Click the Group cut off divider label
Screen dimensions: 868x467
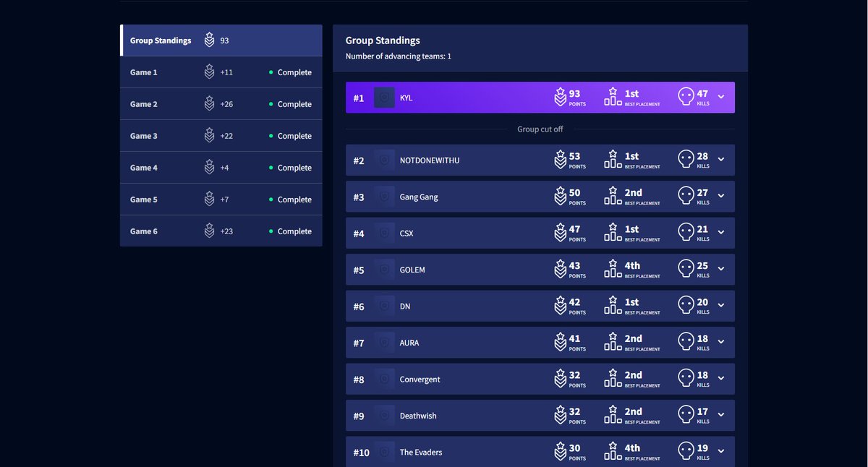point(540,129)
